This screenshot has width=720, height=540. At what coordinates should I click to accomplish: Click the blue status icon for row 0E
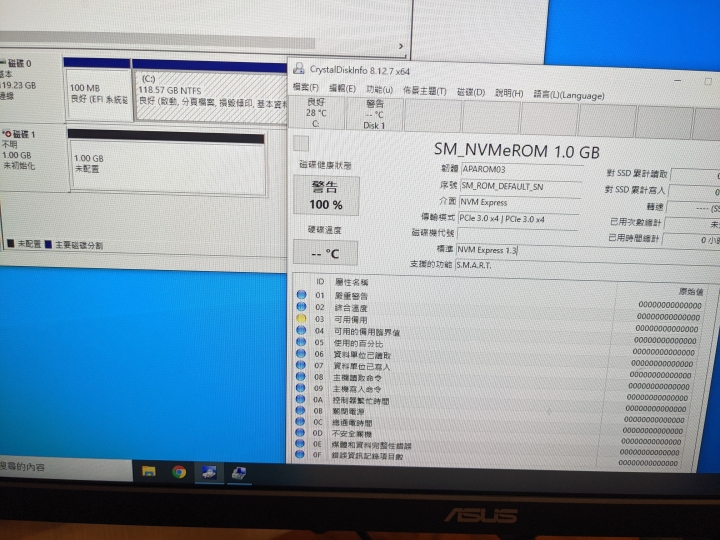click(x=300, y=443)
